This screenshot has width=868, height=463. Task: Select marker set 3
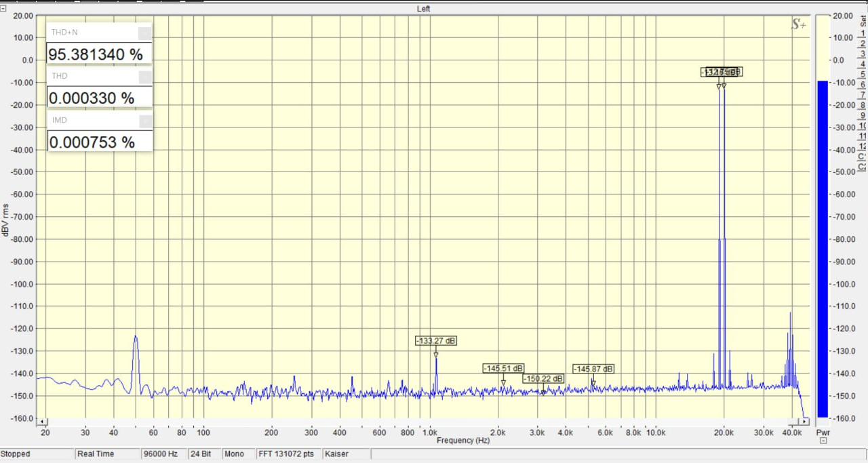point(863,53)
